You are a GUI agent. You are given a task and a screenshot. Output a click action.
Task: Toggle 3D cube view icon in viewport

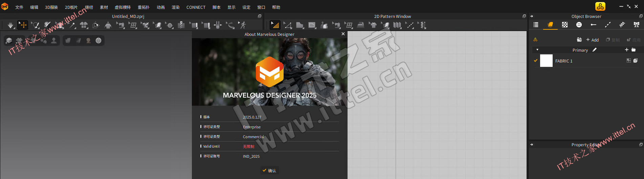(x=9, y=41)
